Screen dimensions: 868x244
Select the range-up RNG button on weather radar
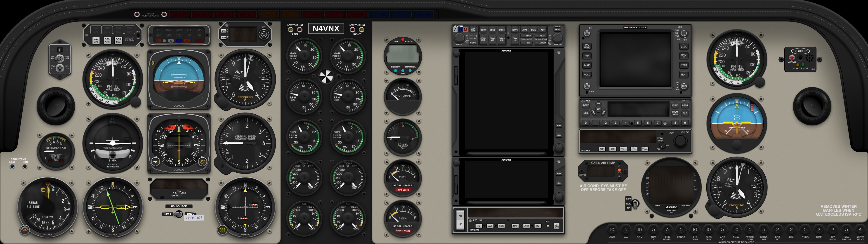coord(684,47)
